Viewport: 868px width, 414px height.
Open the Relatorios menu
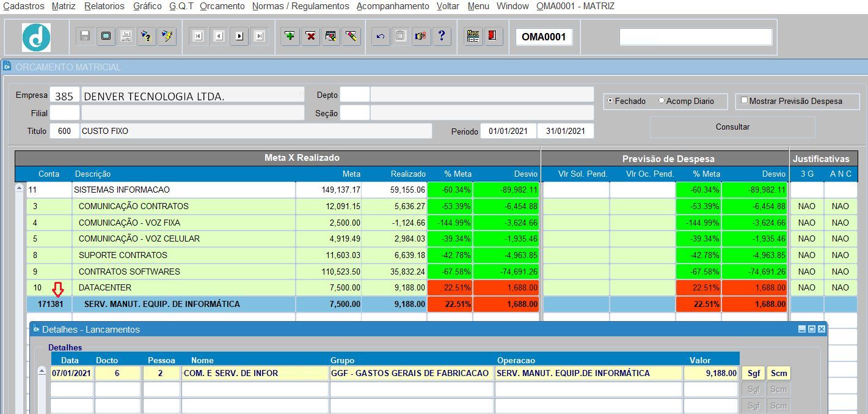pos(104,6)
